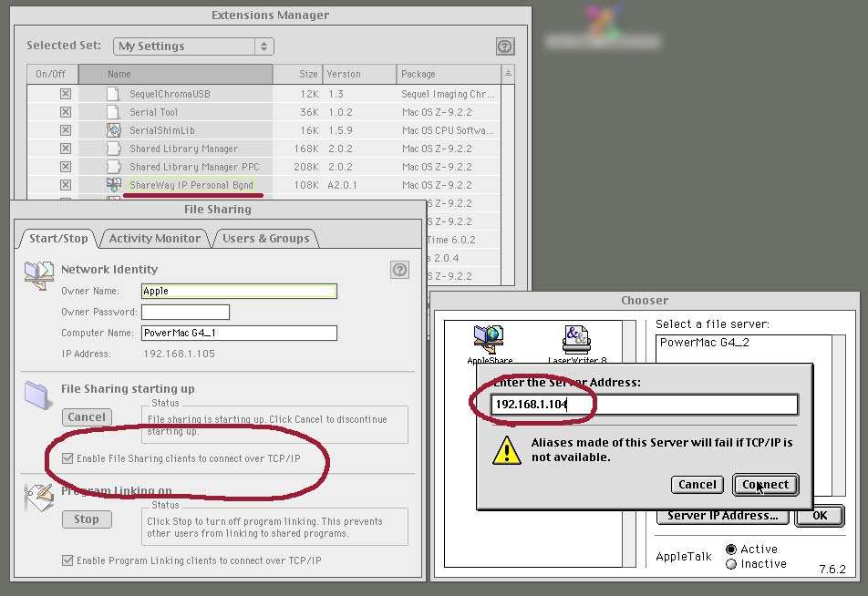Switch to the Activity Monitor tab
Image resolution: width=868 pixels, height=596 pixels.
(154, 239)
